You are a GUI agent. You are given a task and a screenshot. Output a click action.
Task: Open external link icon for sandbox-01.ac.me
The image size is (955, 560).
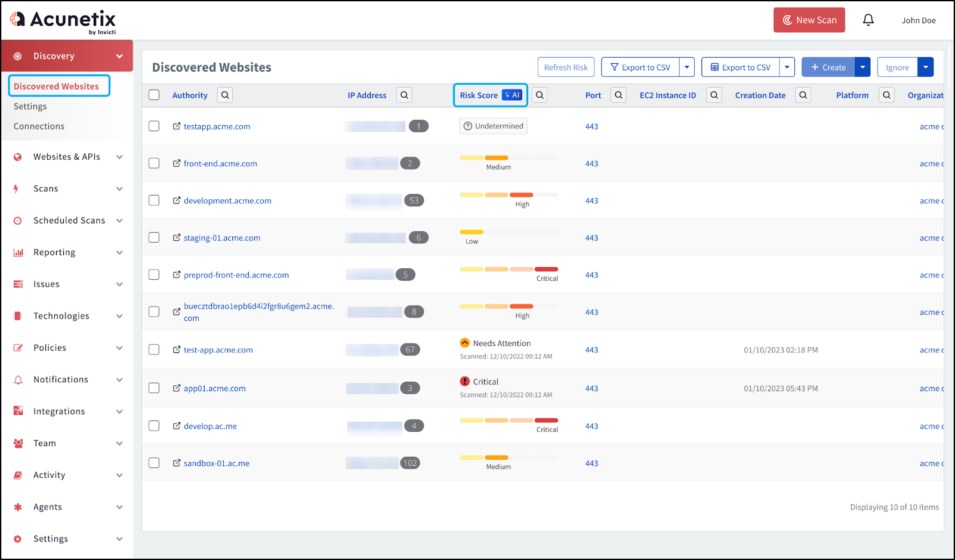coord(177,463)
